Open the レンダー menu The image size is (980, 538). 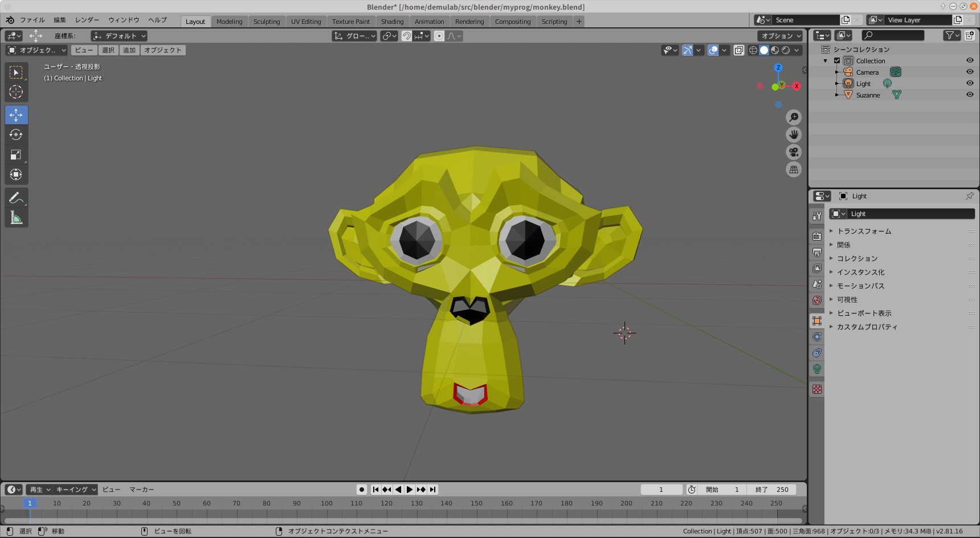tap(87, 20)
